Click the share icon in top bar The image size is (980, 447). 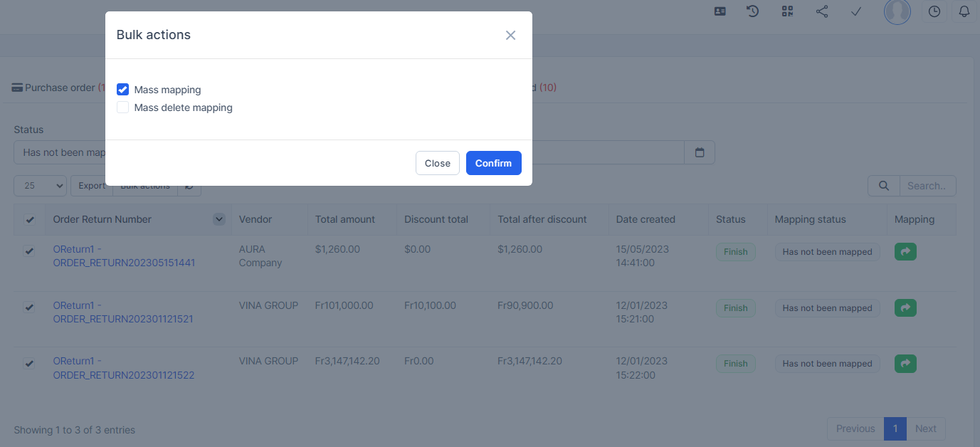[821, 11]
